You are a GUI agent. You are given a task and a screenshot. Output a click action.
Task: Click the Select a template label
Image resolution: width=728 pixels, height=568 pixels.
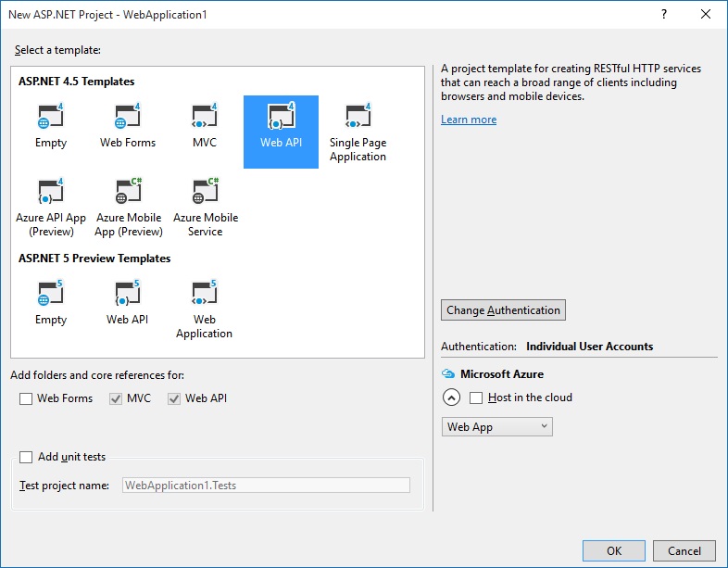coord(57,50)
